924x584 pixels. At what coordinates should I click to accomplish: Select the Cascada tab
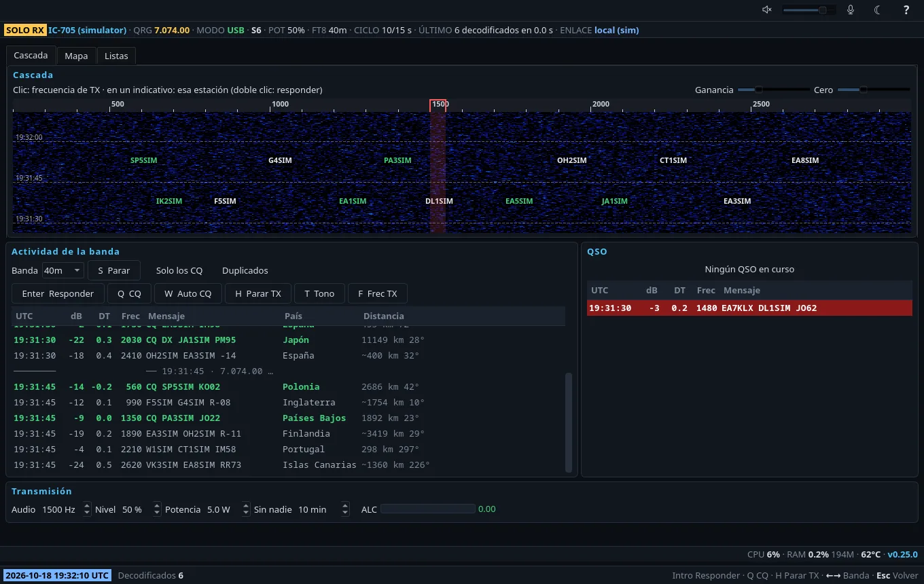point(31,55)
